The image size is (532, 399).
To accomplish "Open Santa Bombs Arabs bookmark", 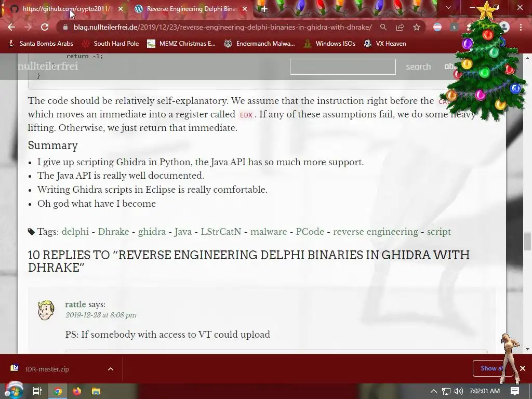I will click(x=41, y=44).
